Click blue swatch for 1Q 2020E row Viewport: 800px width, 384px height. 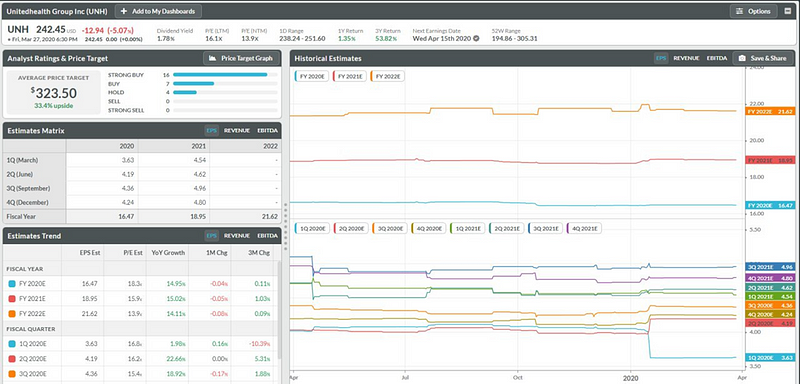pos(12,344)
